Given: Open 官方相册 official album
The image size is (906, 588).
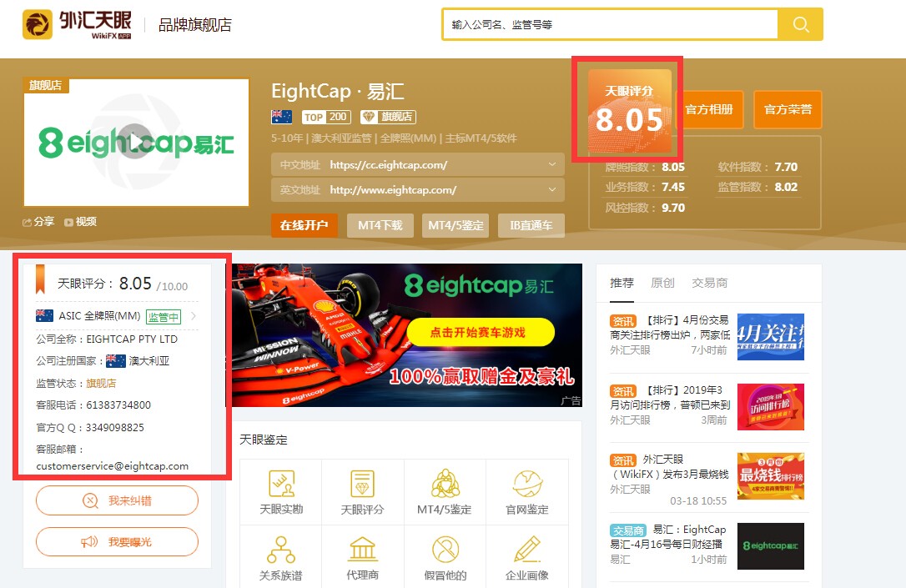Looking at the screenshot, I should (709, 109).
